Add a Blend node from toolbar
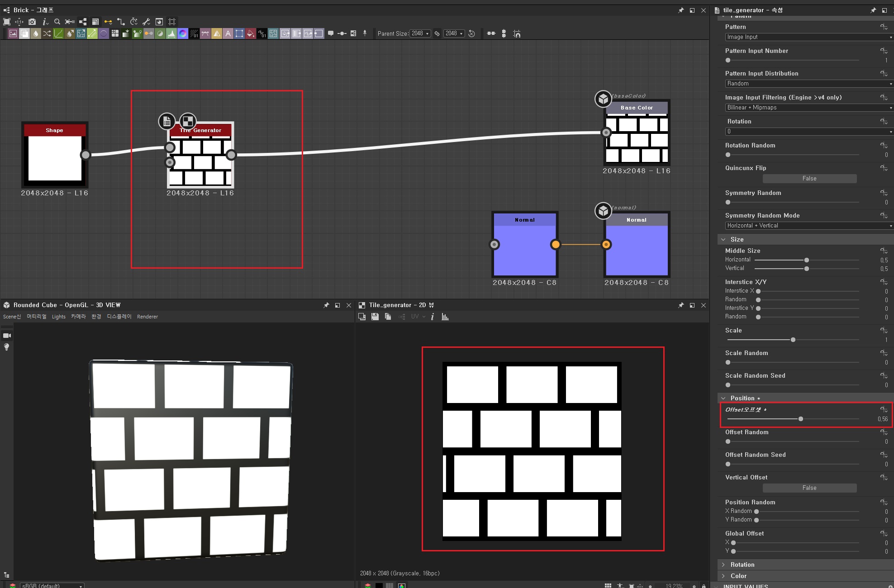The height and width of the screenshot is (588, 894). (x=24, y=33)
